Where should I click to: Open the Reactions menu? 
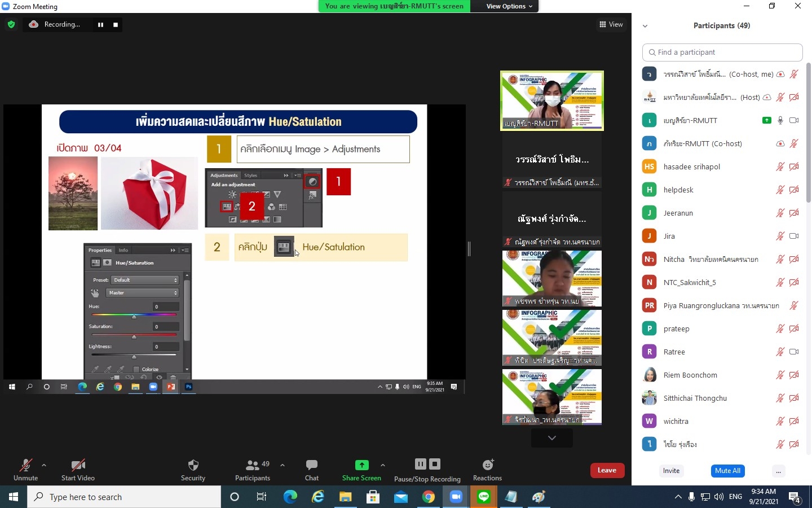(487, 470)
